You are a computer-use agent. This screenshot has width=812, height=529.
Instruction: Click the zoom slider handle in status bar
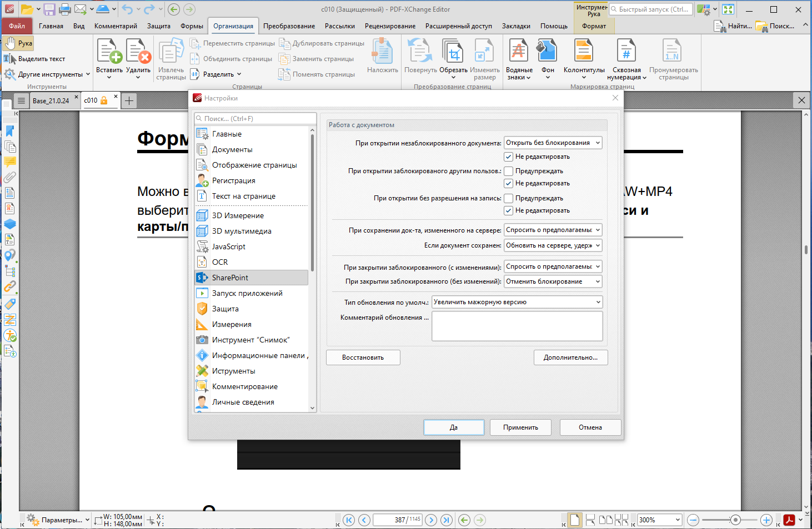[735, 520]
